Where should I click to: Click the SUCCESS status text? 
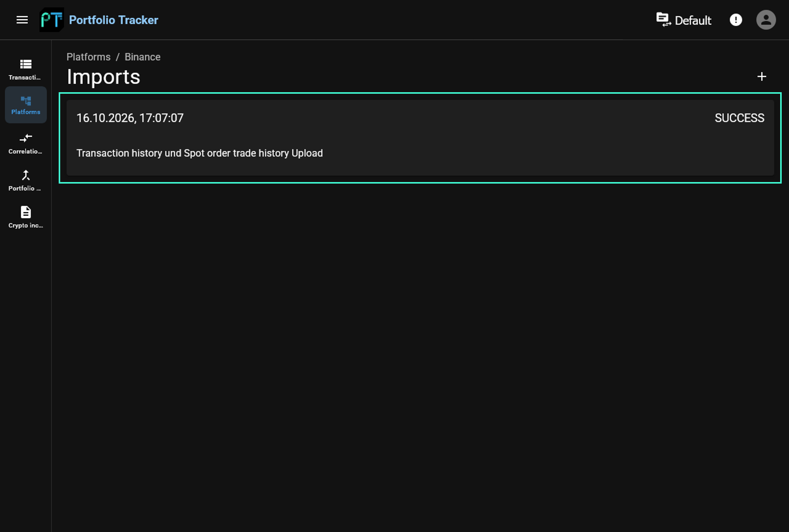[x=740, y=118]
